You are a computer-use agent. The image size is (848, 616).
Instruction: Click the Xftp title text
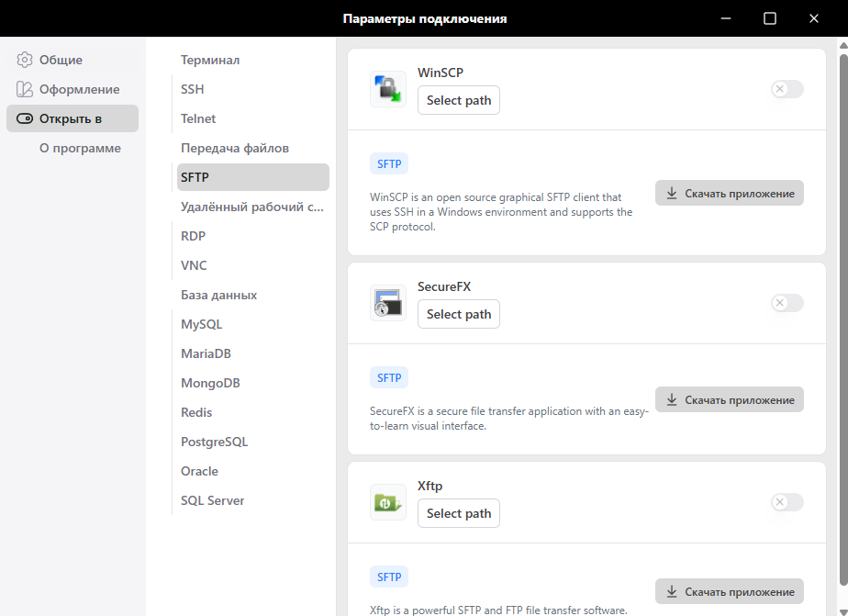tap(430, 486)
